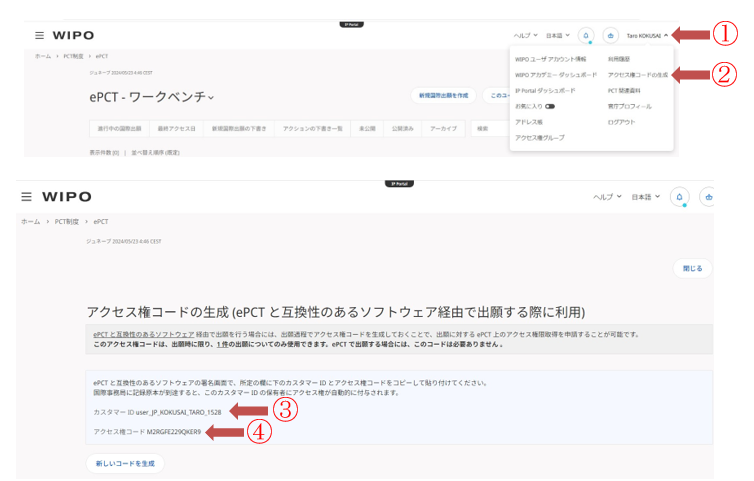
Task: Open ヘルプ dropdown in upper header
Action: pos(525,35)
